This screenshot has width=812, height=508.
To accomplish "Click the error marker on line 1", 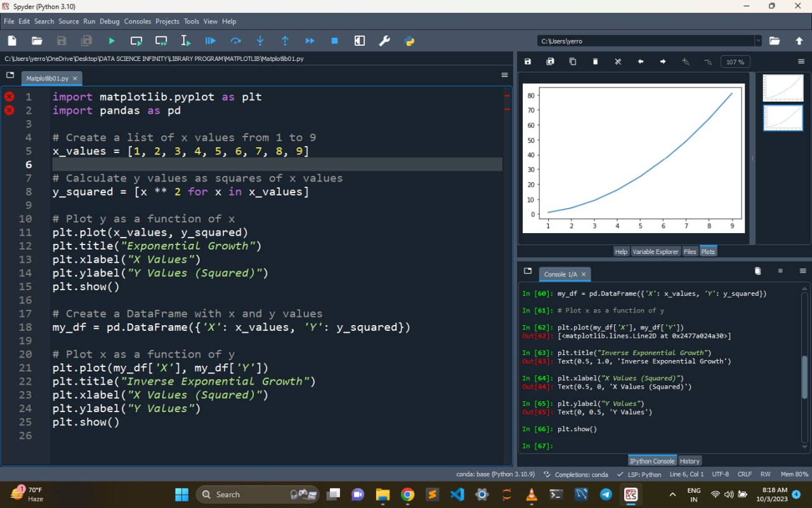I will [10, 97].
